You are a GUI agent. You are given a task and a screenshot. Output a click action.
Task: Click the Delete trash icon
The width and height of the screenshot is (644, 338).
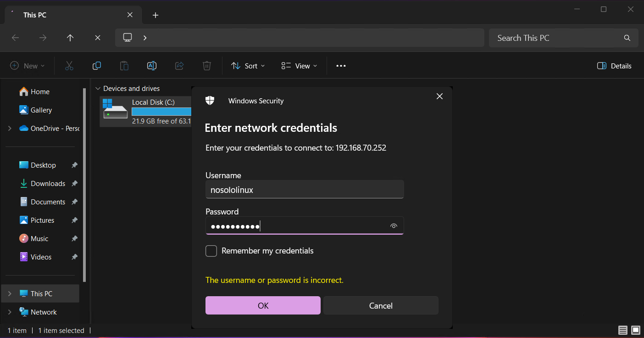point(207,66)
